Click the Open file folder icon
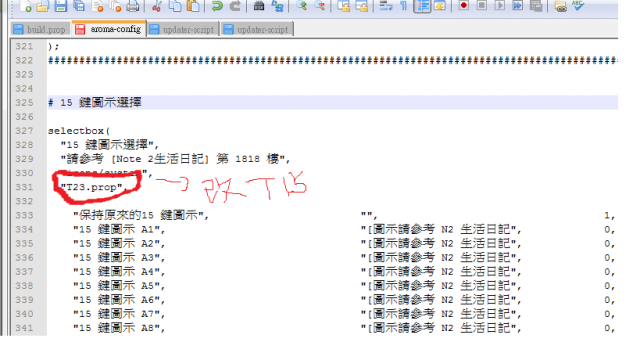The height and width of the screenshot is (360, 640). click(42, 6)
